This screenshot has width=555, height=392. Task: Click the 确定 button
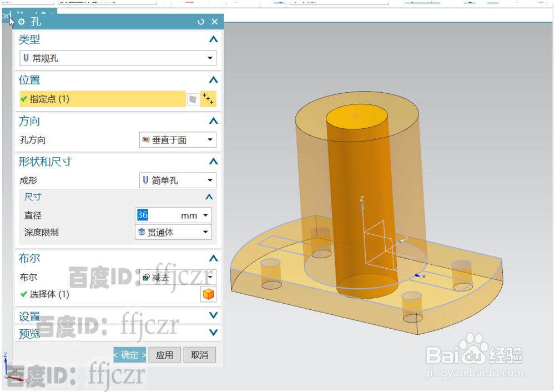(129, 355)
